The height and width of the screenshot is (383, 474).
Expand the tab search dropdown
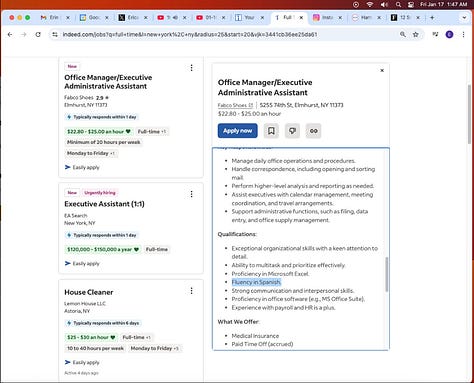pos(464,17)
